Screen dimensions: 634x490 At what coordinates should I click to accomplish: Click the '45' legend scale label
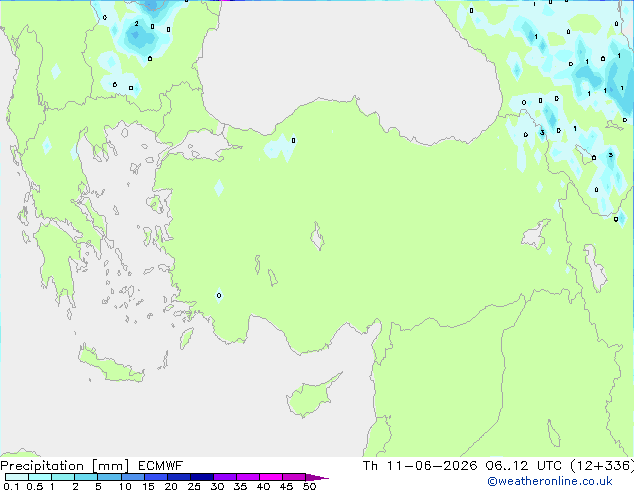click(286, 486)
